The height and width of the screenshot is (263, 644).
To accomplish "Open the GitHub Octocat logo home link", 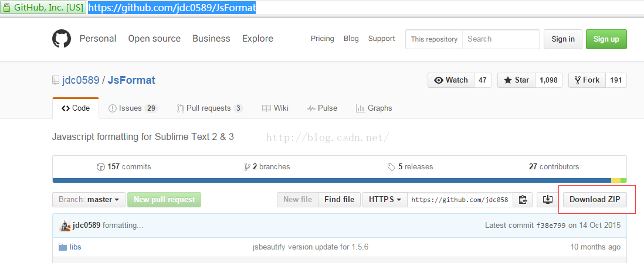I will [62, 39].
